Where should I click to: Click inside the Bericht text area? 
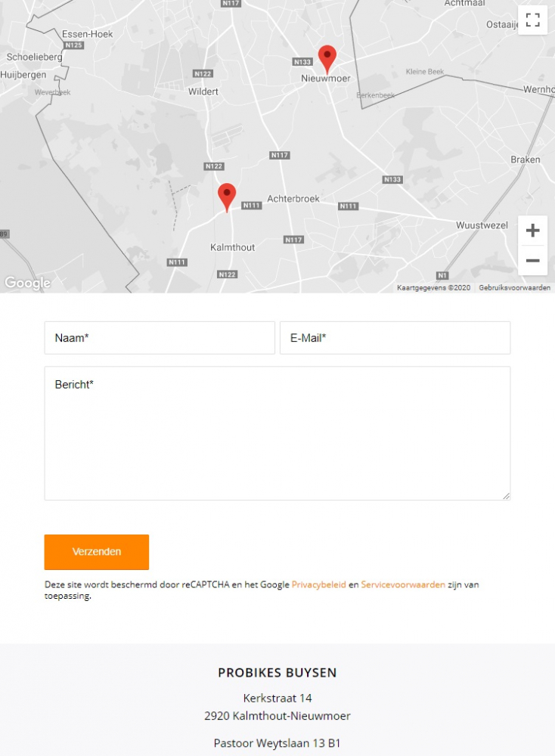point(277,433)
